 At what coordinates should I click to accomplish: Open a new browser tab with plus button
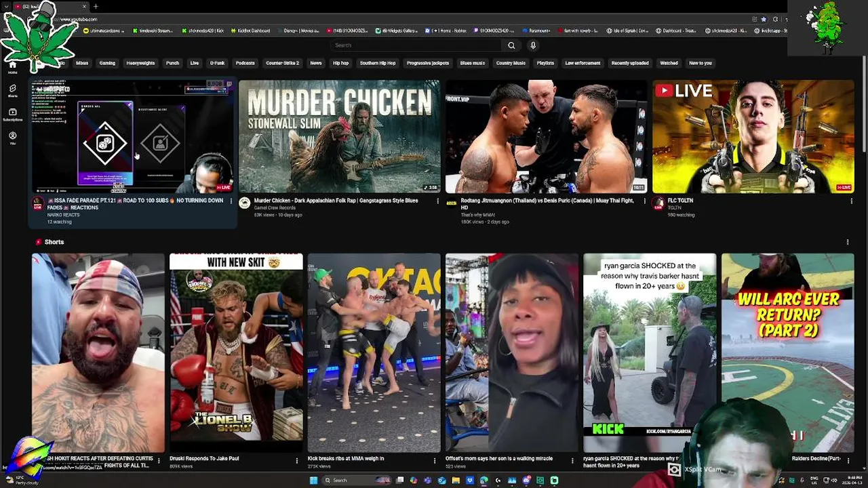click(x=96, y=6)
